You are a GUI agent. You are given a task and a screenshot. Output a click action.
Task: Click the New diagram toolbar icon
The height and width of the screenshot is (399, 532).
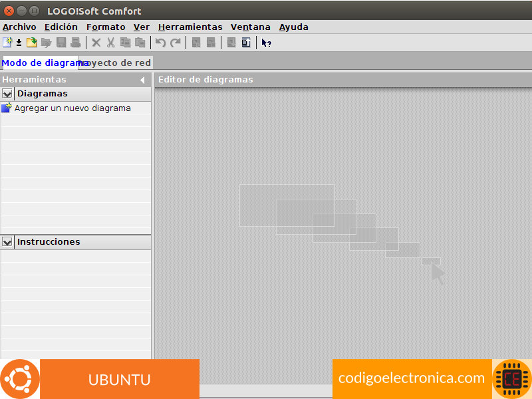(x=7, y=43)
